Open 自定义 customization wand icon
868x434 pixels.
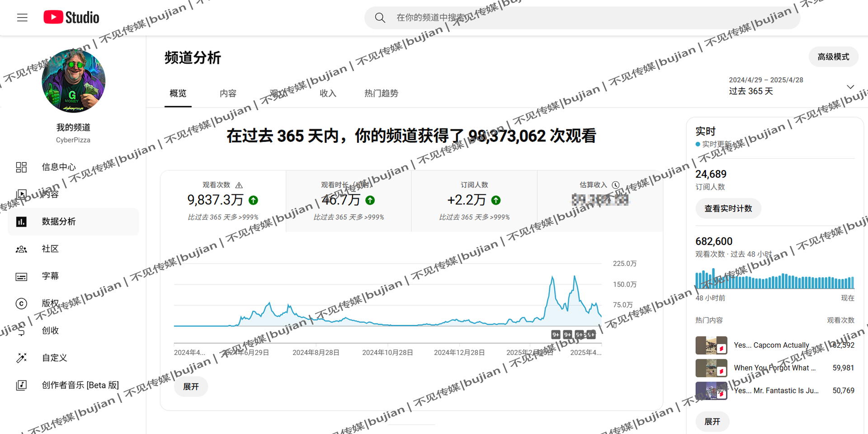point(21,358)
